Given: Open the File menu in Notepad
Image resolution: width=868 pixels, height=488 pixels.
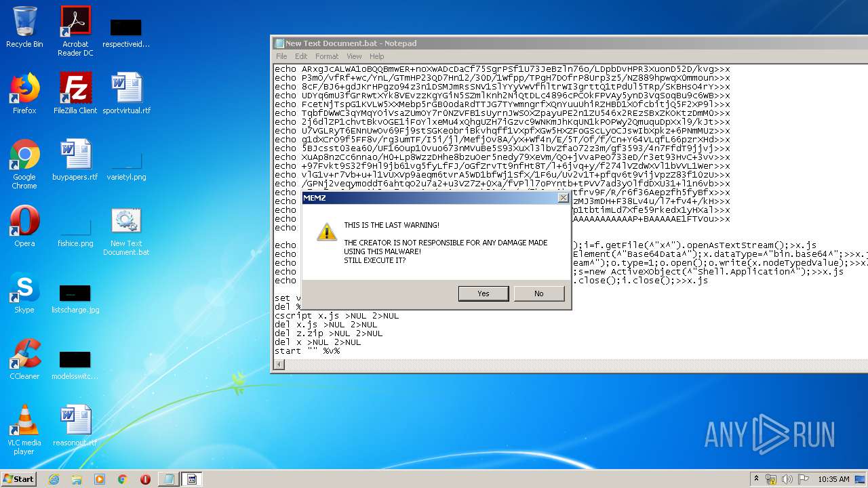Looking at the screenshot, I should click(x=281, y=56).
